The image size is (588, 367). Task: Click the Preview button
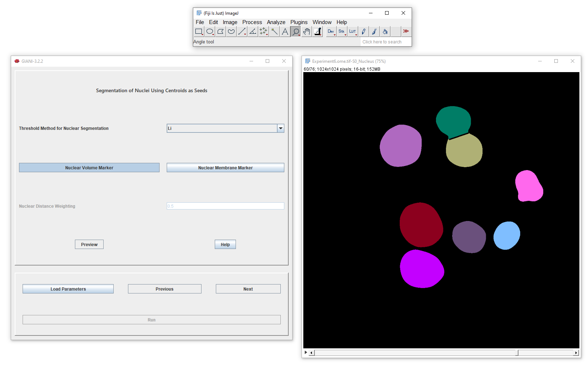89,244
